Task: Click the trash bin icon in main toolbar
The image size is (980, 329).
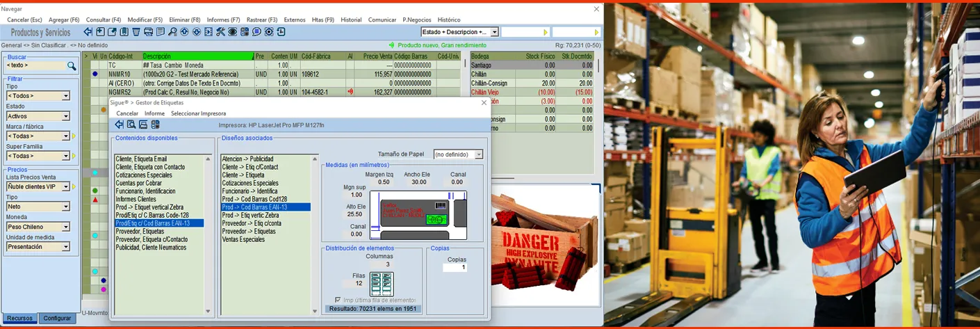Action: (x=136, y=32)
